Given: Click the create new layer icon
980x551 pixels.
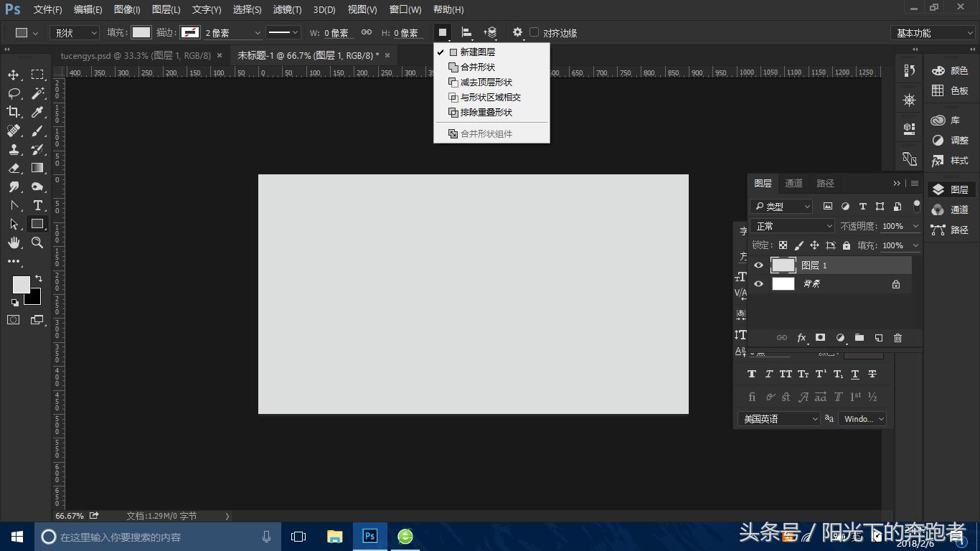Looking at the screenshot, I should coord(878,338).
